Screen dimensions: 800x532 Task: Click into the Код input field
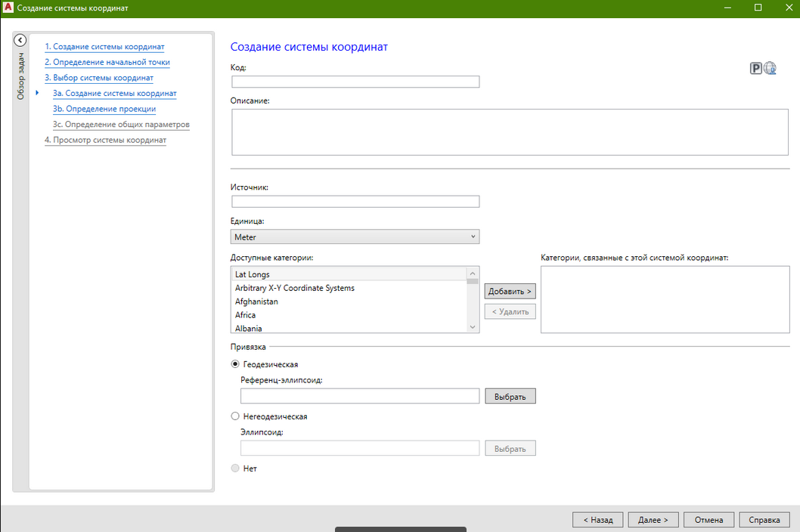click(355, 82)
